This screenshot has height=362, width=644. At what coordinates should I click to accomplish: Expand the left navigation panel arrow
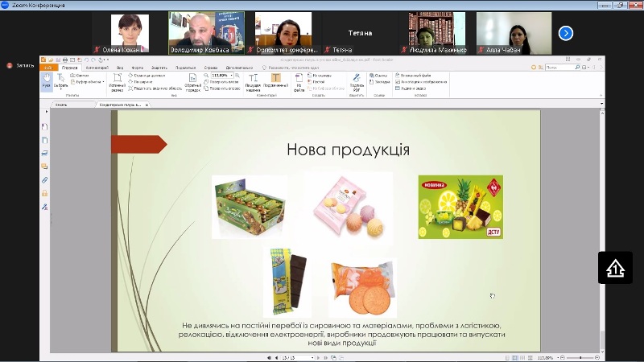pos(47,111)
